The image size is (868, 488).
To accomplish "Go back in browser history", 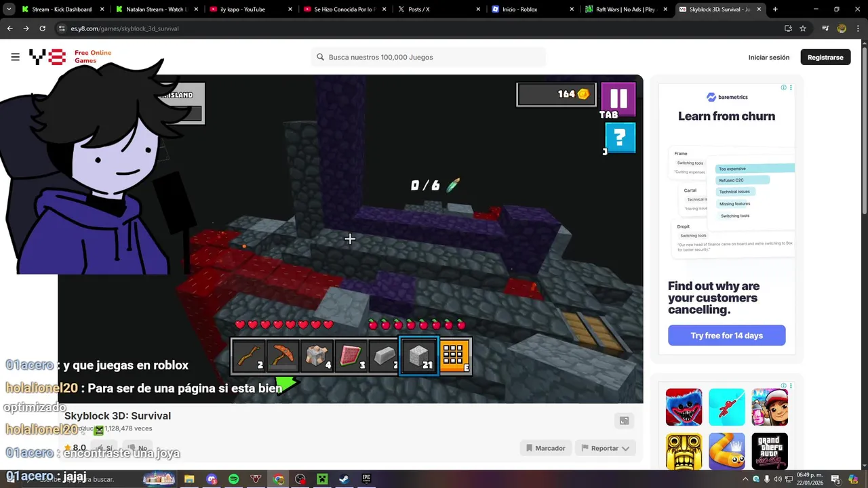I will (x=9, y=28).
